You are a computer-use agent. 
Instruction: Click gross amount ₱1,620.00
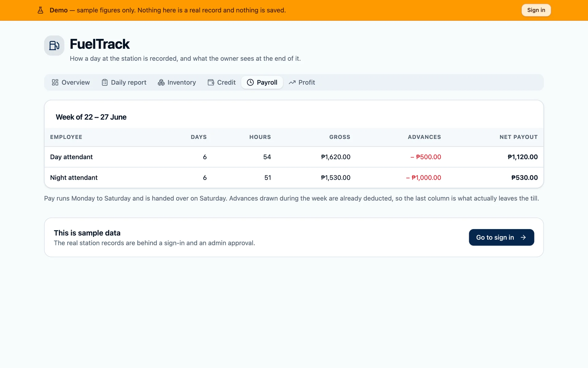pyautogui.click(x=336, y=157)
